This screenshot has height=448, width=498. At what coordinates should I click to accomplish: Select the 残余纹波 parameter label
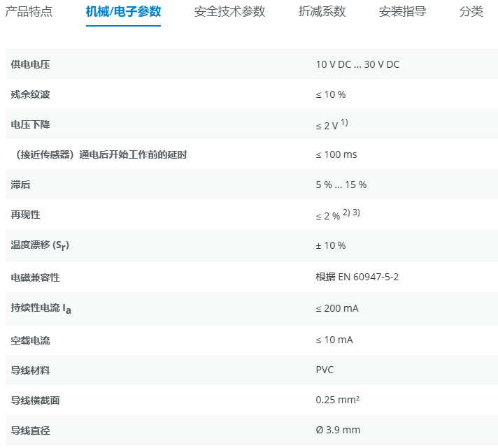pyautogui.click(x=31, y=94)
